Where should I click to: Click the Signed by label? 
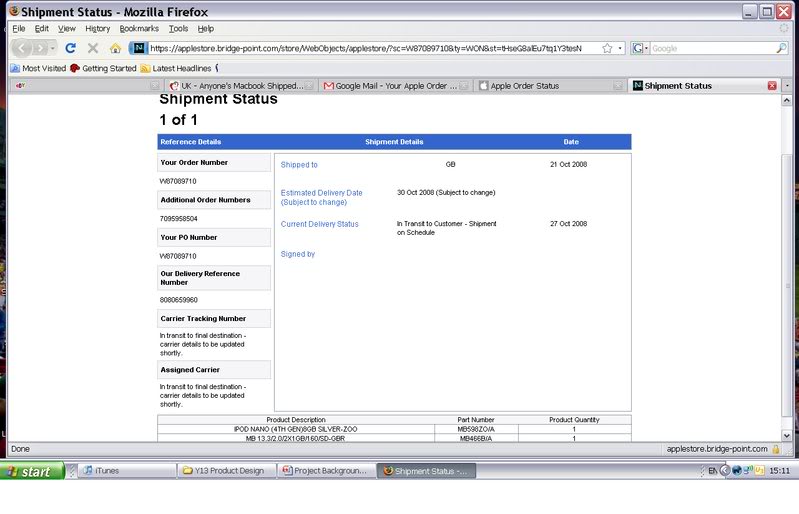coord(298,254)
